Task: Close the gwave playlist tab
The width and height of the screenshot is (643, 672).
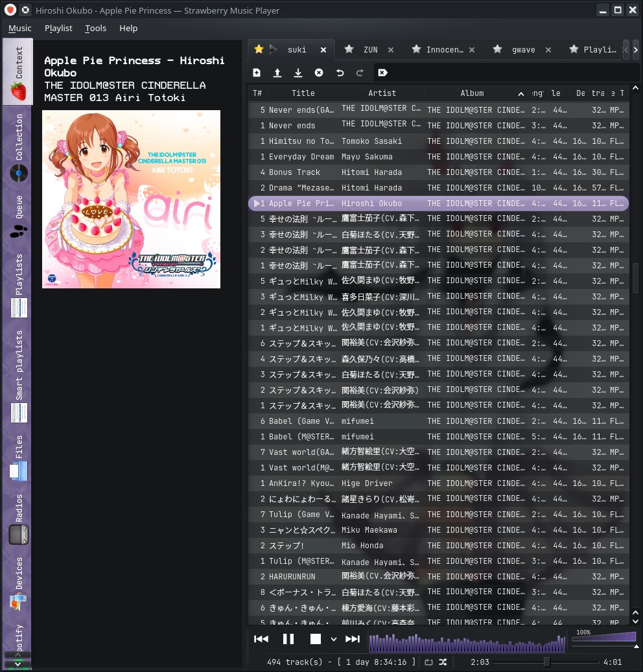Action: tap(548, 50)
